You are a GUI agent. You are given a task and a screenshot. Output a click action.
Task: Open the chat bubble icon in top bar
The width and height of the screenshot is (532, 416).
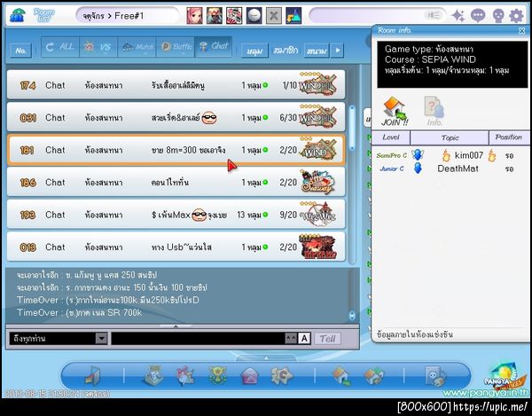(x=478, y=16)
